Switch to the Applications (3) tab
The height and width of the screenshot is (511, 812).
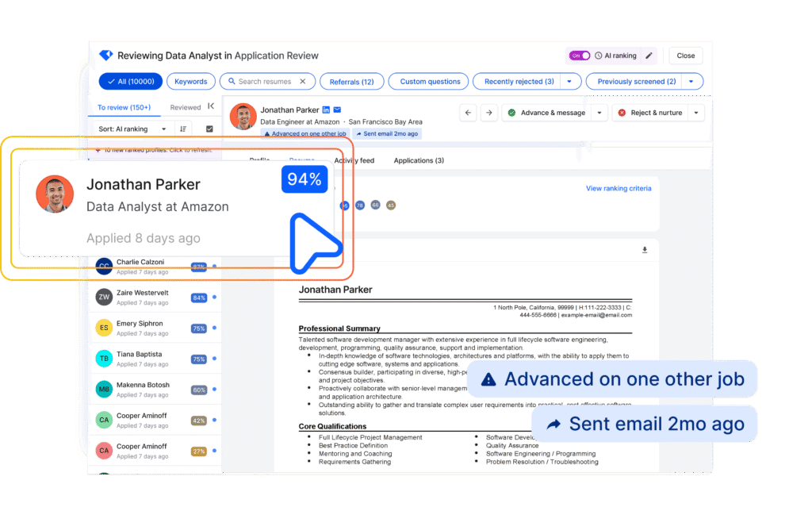419,160
